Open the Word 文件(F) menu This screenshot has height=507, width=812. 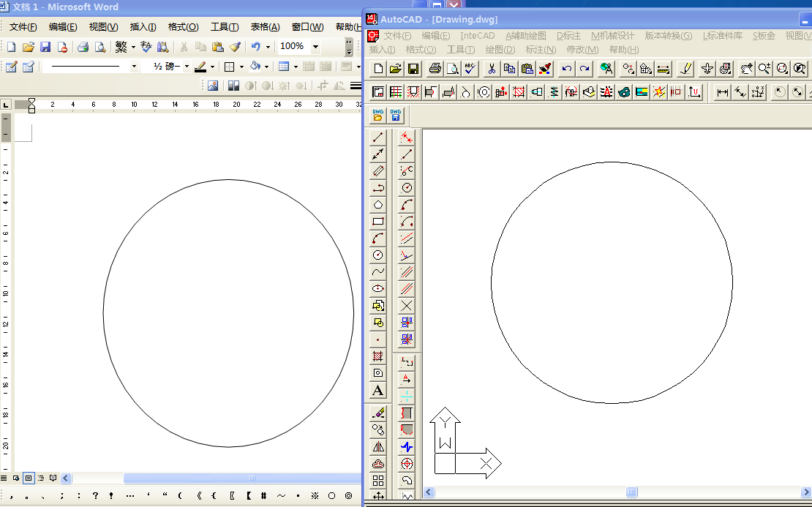point(23,27)
